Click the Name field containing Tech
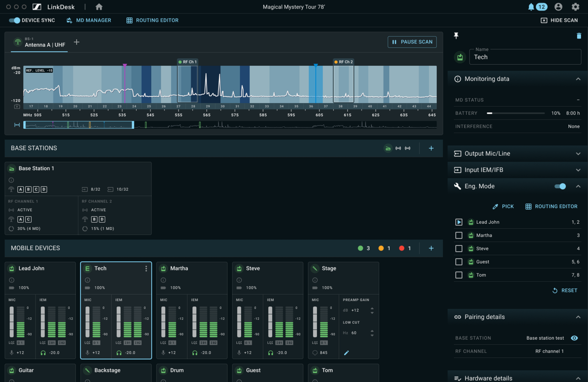Image resolution: width=588 pixels, height=382 pixels. click(525, 57)
